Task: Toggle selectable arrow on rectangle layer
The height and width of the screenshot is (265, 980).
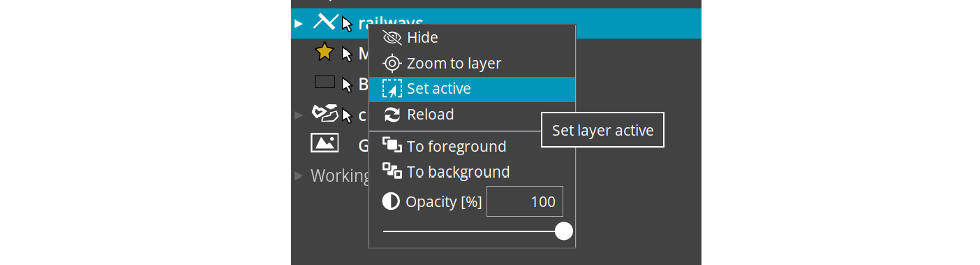Action: coord(347,85)
